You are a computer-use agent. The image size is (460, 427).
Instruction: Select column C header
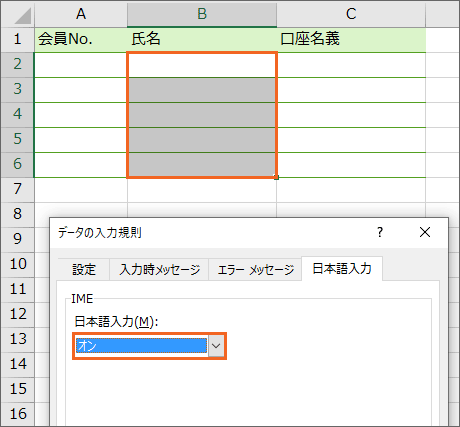[351, 14]
